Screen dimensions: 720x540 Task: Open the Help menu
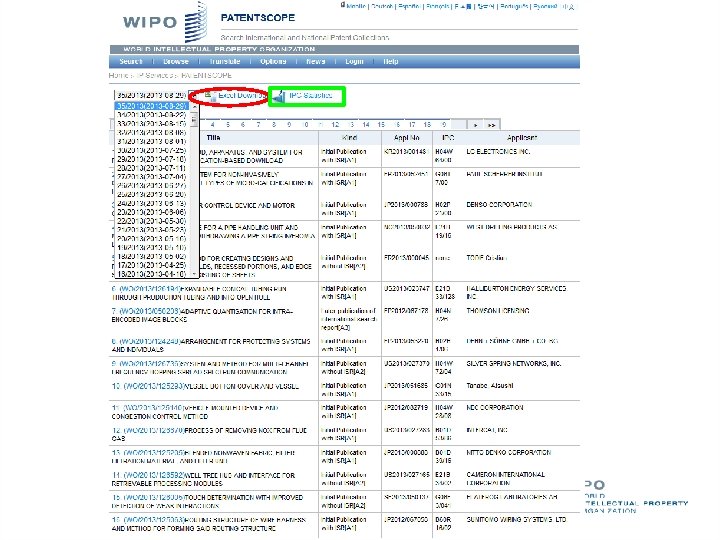coord(391,62)
